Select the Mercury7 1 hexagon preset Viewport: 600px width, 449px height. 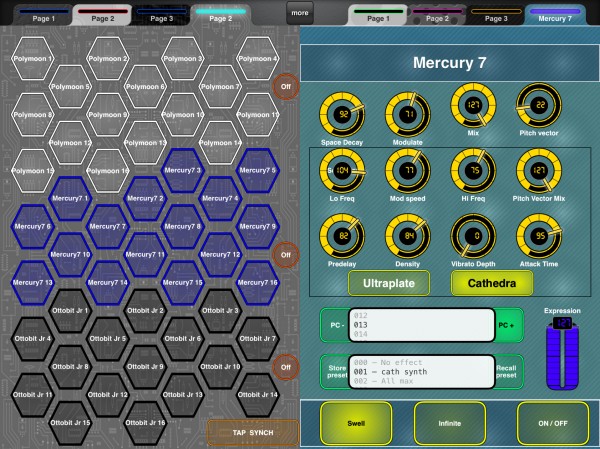70,198
